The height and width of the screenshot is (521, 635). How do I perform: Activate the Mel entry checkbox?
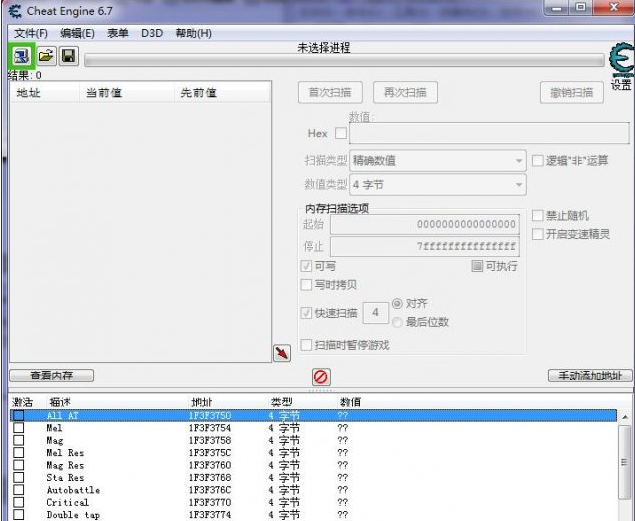(x=19, y=427)
